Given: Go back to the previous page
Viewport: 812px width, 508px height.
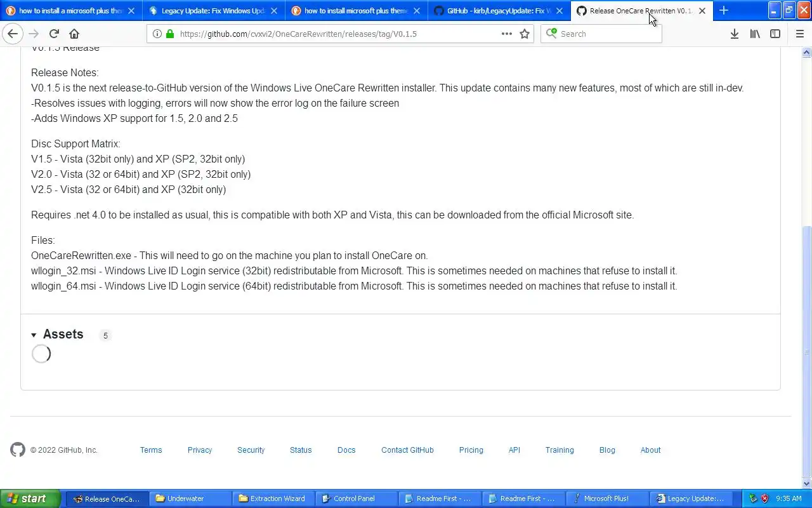Looking at the screenshot, I should [x=13, y=34].
